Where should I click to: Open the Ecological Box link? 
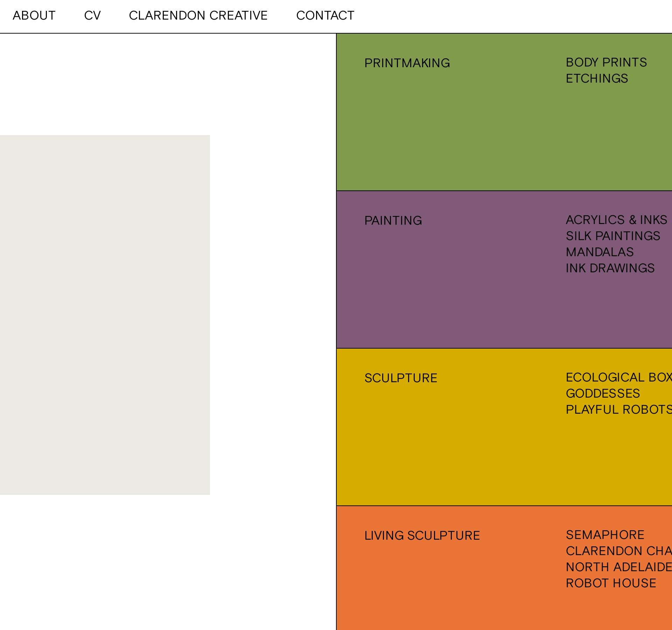(x=618, y=377)
